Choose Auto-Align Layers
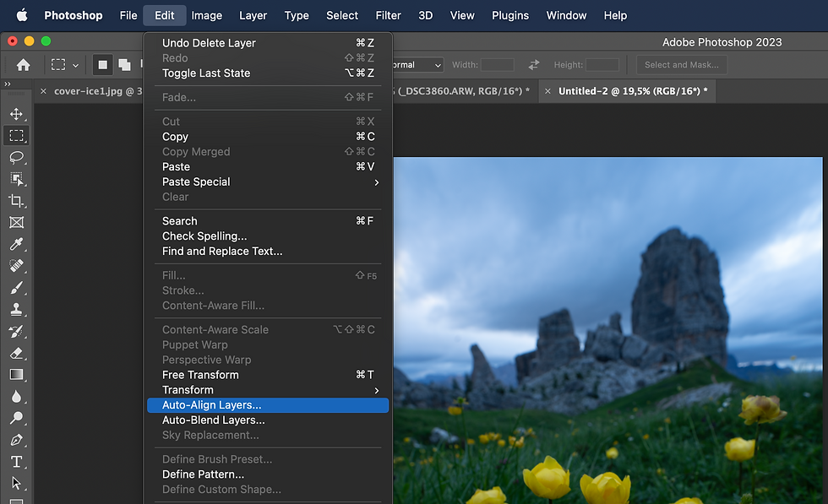The height and width of the screenshot is (504, 828). tap(268, 405)
